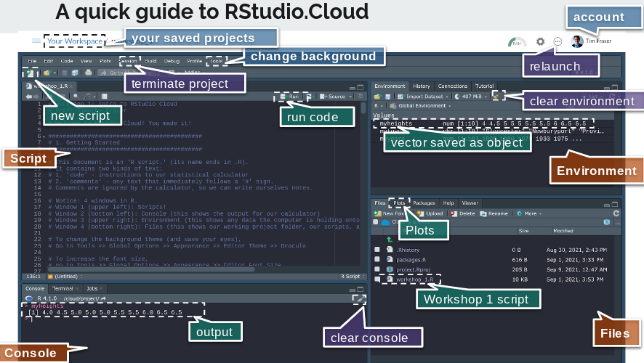Close the workshop_1.R editor tab
This screenshot has width=644, height=363.
pyautogui.click(x=71, y=86)
